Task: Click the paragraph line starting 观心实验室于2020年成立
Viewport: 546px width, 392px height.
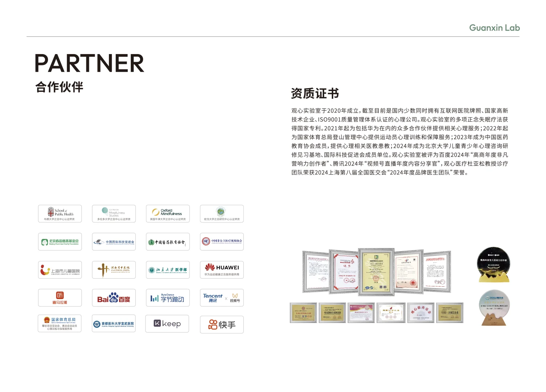Action: [400, 111]
